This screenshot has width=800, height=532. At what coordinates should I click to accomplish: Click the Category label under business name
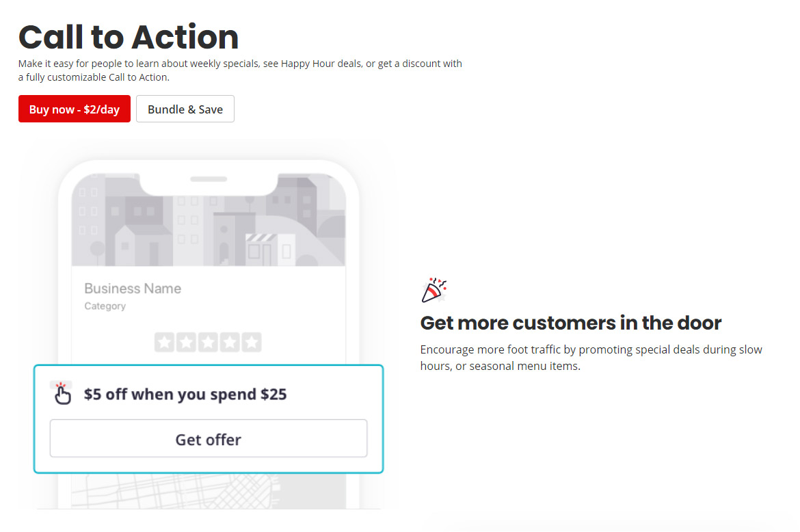(x=105, y=306)
